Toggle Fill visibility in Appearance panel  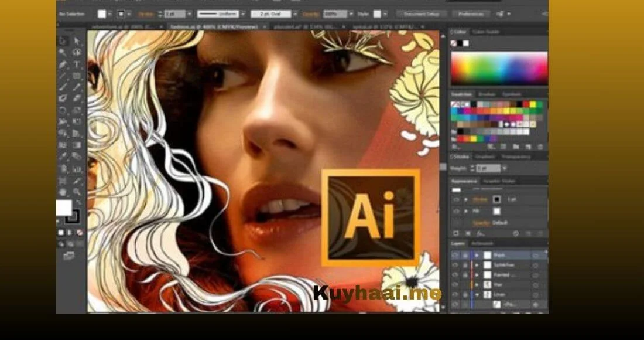click(456, 211)
